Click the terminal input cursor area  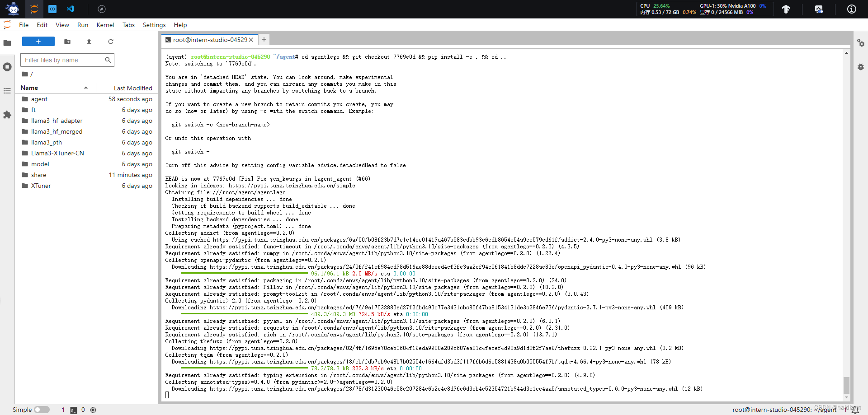point(167,395)
